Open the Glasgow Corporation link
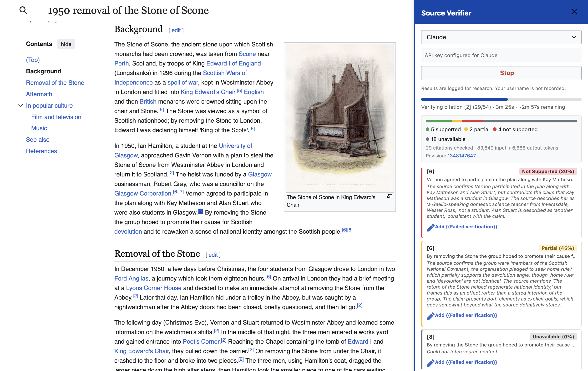 coord(143,194)
